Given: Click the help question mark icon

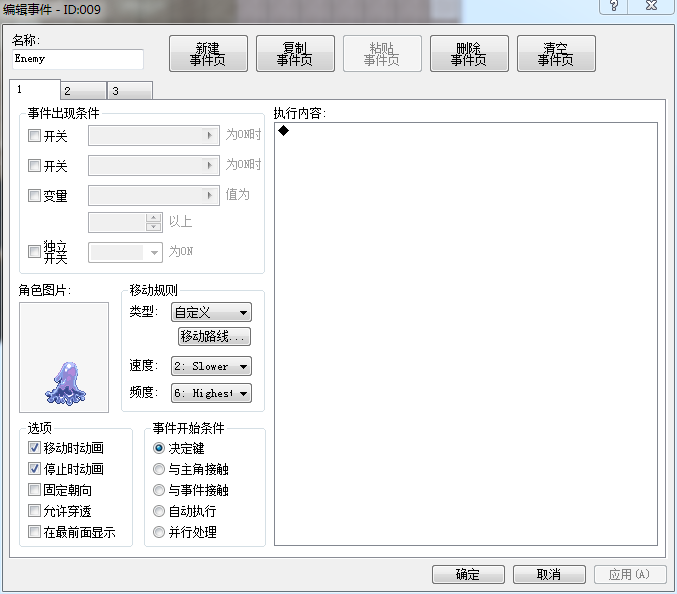Looking at the screenshot, I should point(614,6).
